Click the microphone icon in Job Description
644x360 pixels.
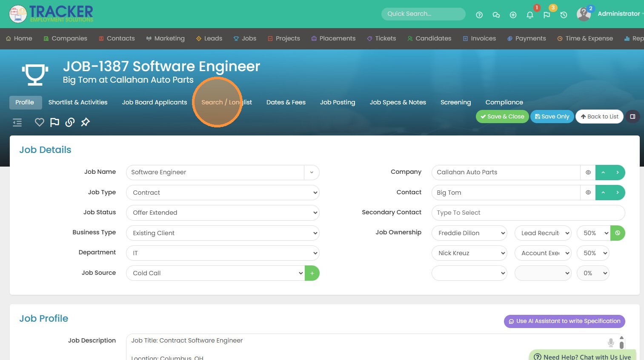611,343
